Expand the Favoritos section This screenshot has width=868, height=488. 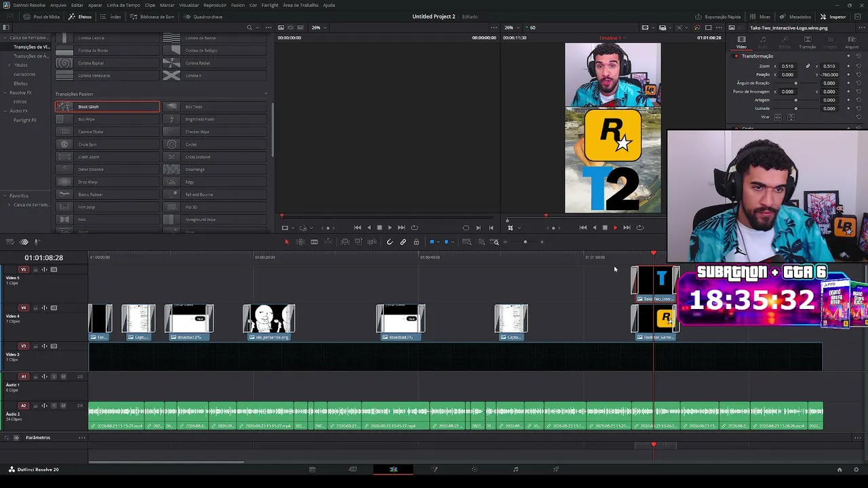click(5, 196)
